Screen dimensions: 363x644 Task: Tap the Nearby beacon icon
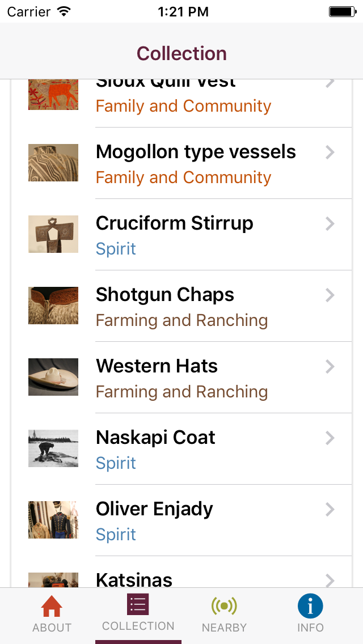coord(224,606)
